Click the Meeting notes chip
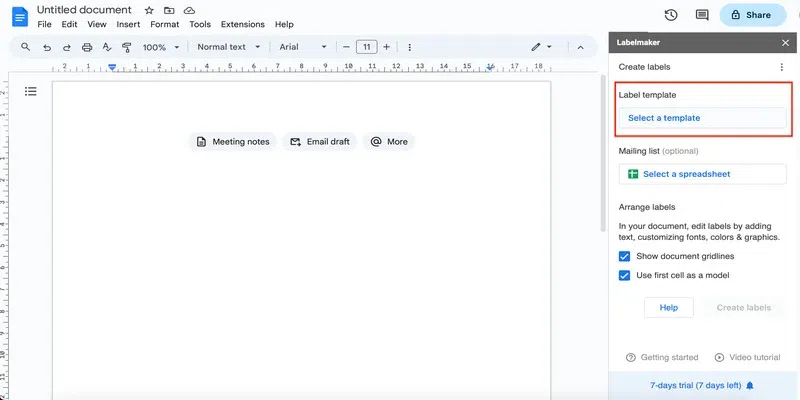The height and width of the screenshot is (400, 800). 233,142
